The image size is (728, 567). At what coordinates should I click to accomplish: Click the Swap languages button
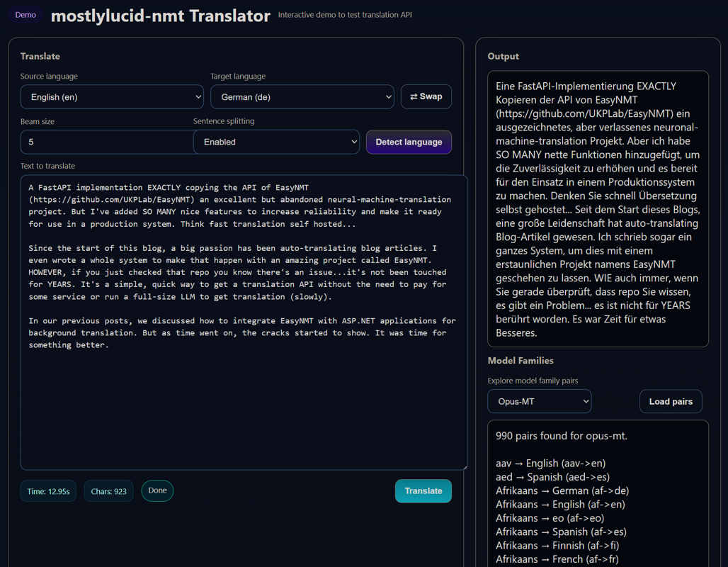pyautogui.click(x=426, y=96)
